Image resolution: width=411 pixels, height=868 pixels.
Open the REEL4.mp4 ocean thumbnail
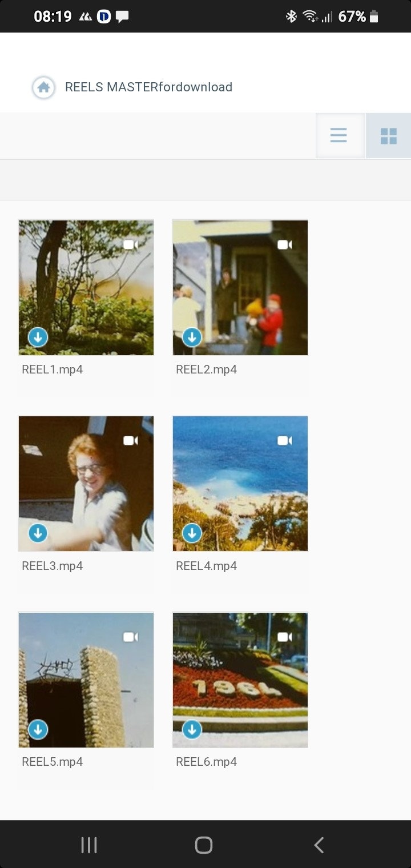[240, 484]
